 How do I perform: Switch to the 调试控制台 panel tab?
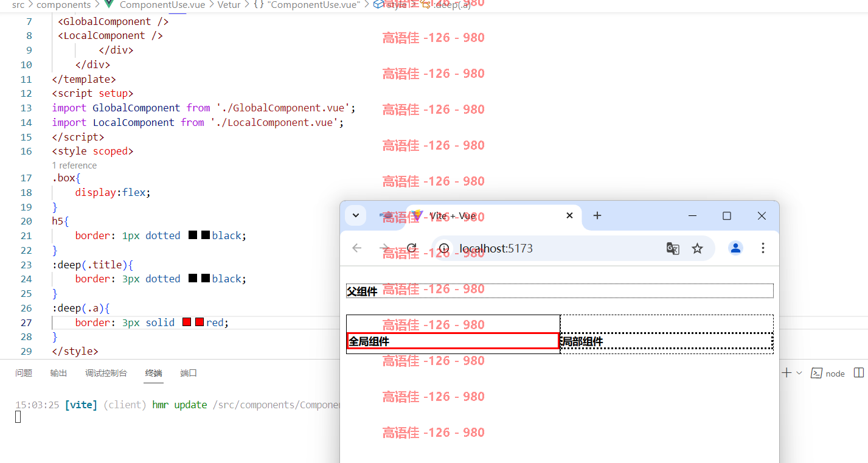(106, 373)
